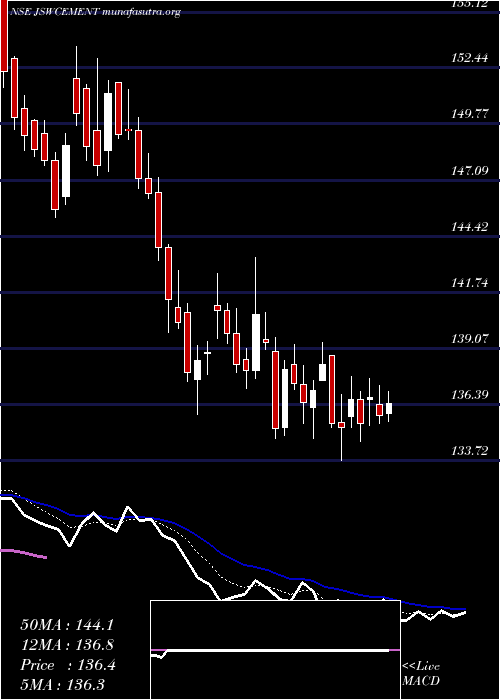Click the short pink moving average line segment
This screenshot has width=500, height=700.
tap(24, 554)
